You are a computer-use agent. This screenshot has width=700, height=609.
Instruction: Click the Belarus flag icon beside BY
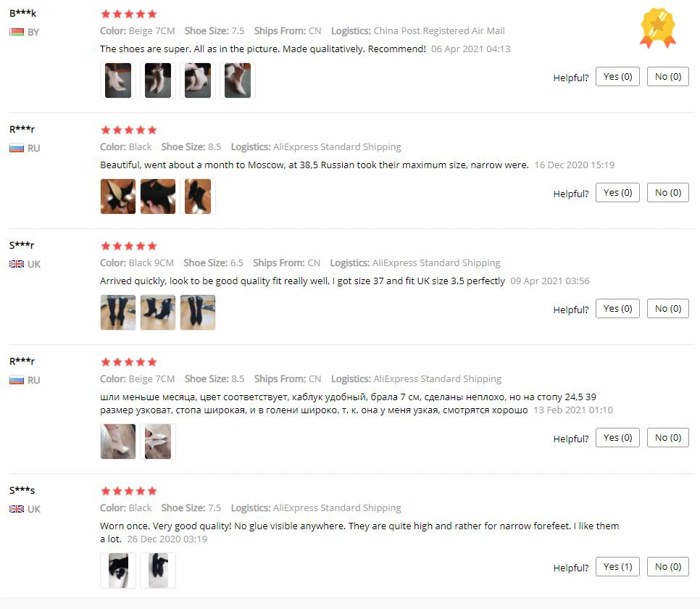pos(17,32)
